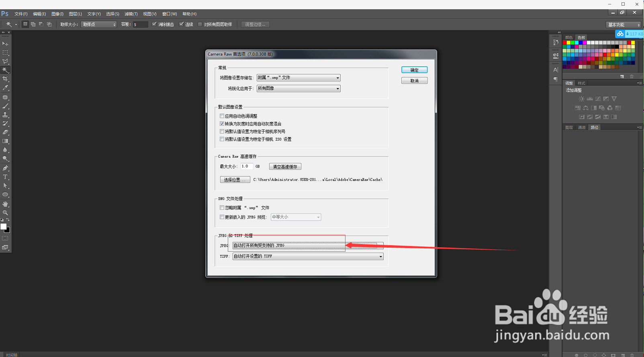The height and width of the screenshot is (357, 644).
Task: Select the Rectangular Marquee tool
Action: [5, 53]
